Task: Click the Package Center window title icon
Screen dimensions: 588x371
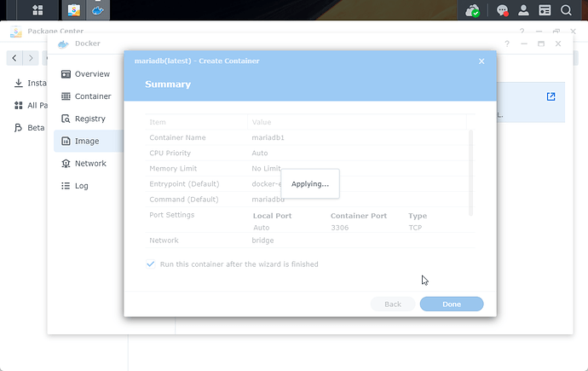Action: [15, 32]
